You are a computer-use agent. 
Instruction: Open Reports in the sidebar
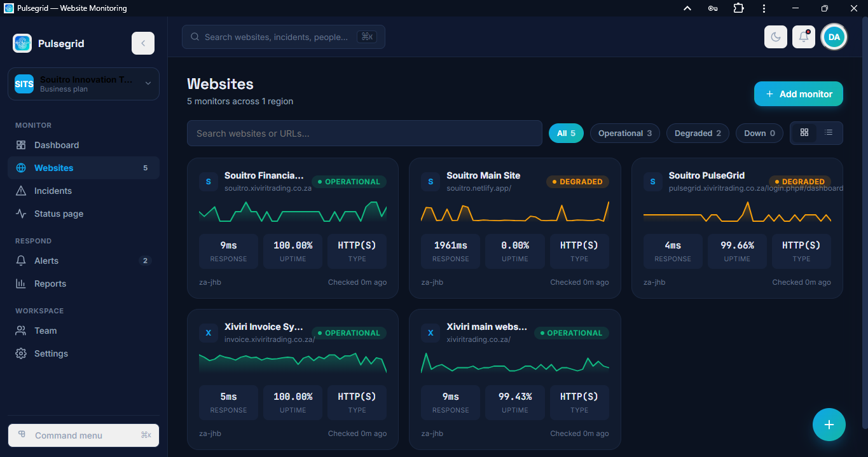(83, 283)
